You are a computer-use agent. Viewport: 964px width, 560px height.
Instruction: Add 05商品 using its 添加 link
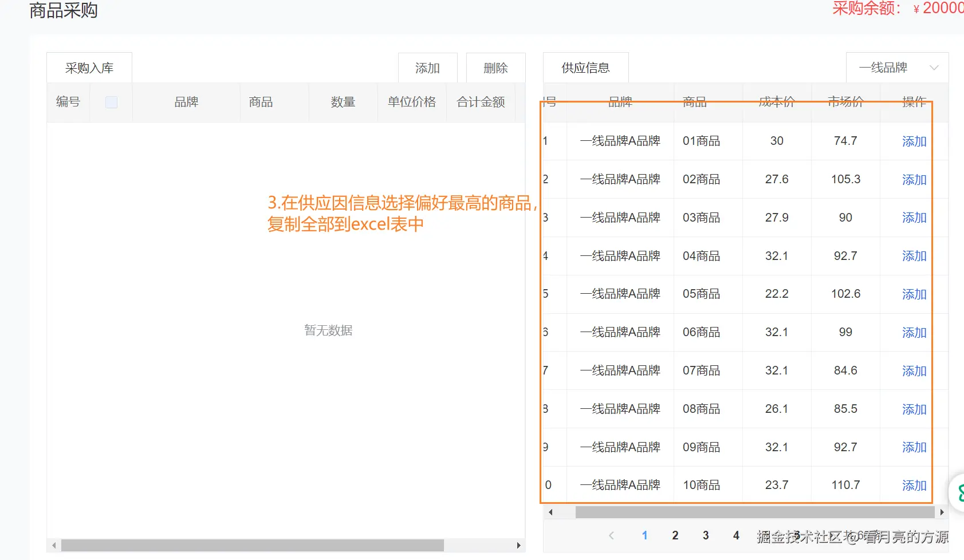pyautogui.click(x=914, y=294)
